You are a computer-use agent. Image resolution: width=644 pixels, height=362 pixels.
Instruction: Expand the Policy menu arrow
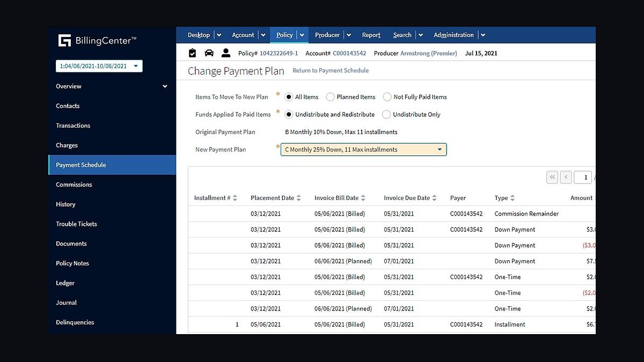(x=302, y=35)
